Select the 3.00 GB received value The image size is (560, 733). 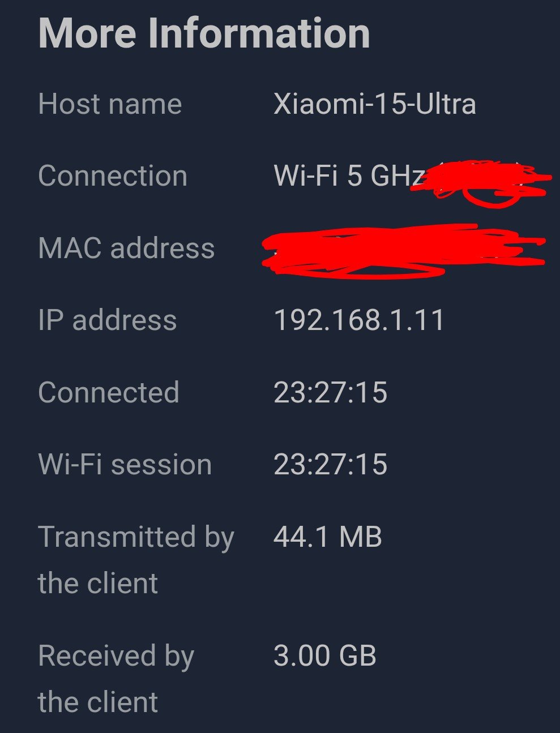tap(324, 655)
